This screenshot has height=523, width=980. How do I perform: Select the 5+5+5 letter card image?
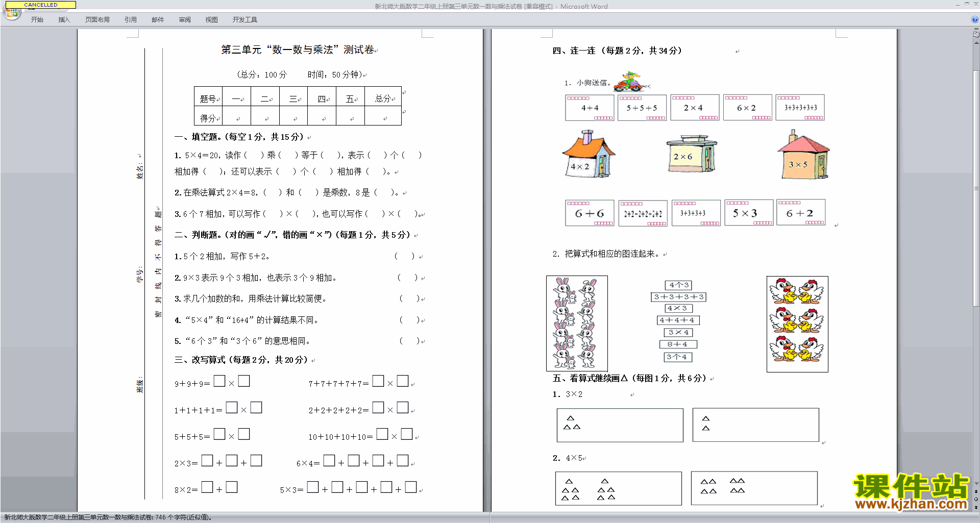click(x=642, y=108)
